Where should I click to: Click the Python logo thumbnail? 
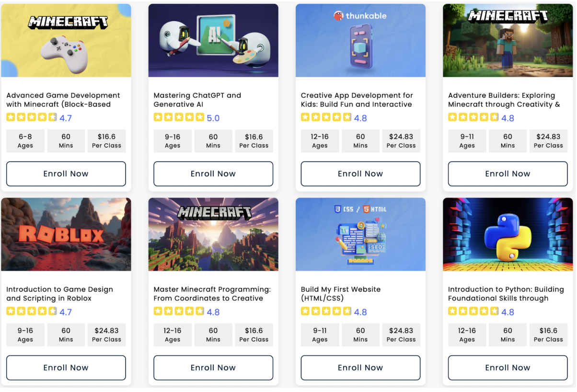508,234
